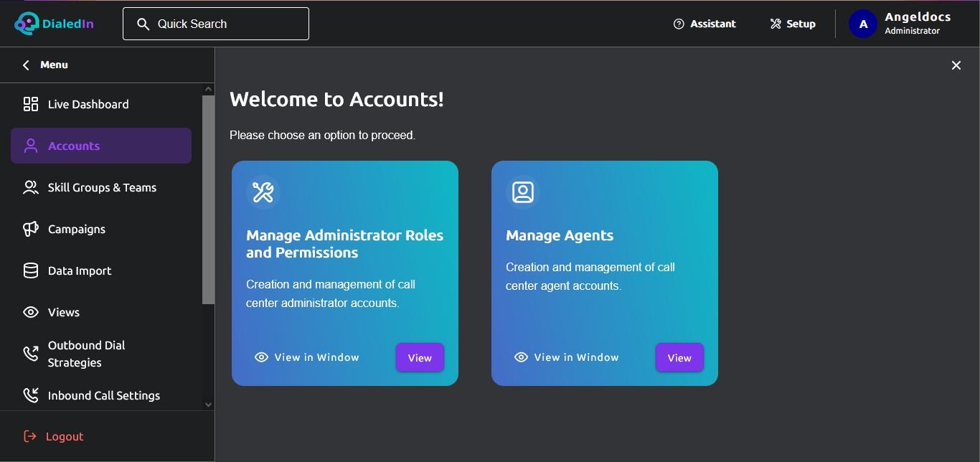The image size is (980, 462).
Task: Select Accounts in the sidebar menu
Action: [x=101, y=146]
